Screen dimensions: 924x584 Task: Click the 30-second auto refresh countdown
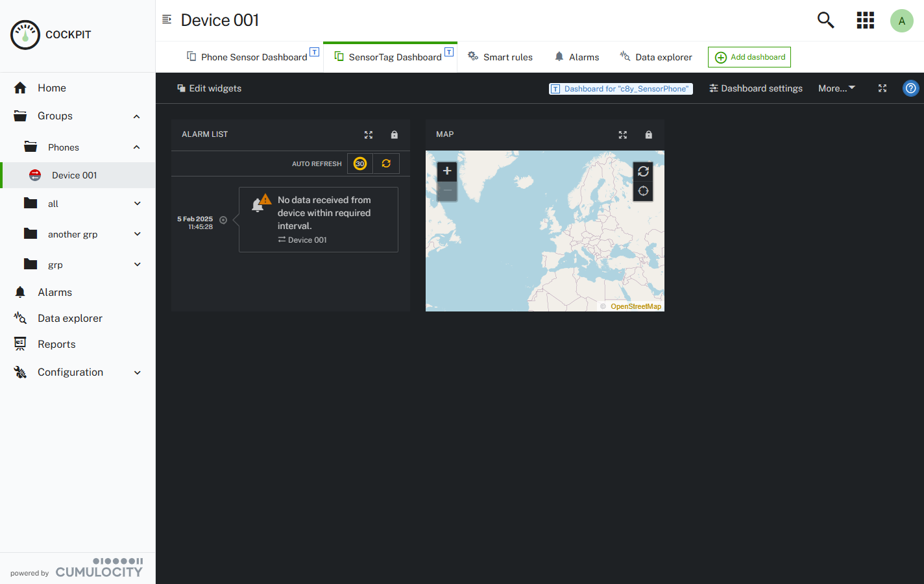pyautogui.click(x=359, y=163)
